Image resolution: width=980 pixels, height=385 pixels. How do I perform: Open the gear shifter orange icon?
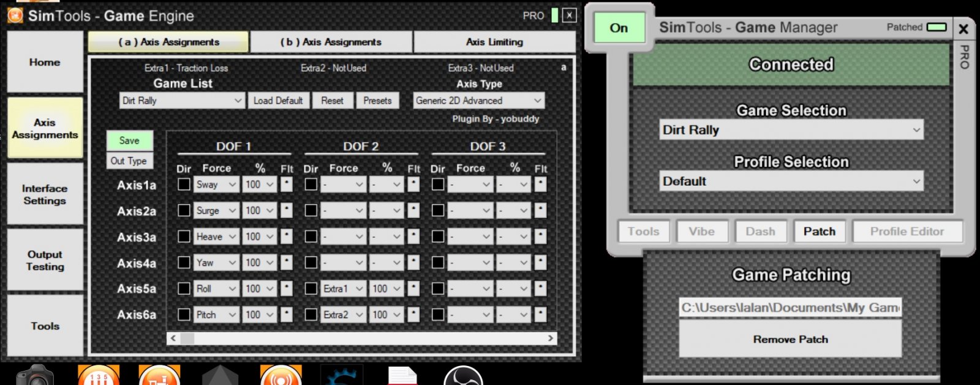pyautogui.click(x=99, y=375)
